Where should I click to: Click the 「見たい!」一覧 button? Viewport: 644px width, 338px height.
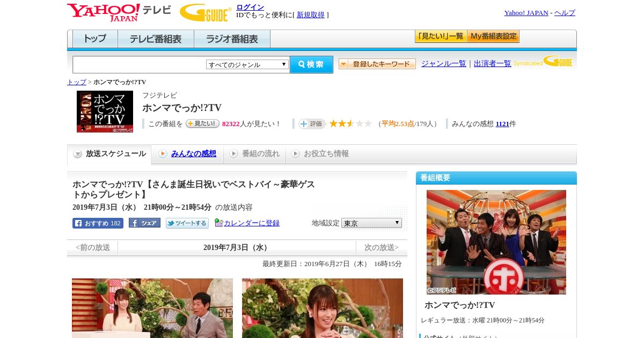click(x=441, y=36)
